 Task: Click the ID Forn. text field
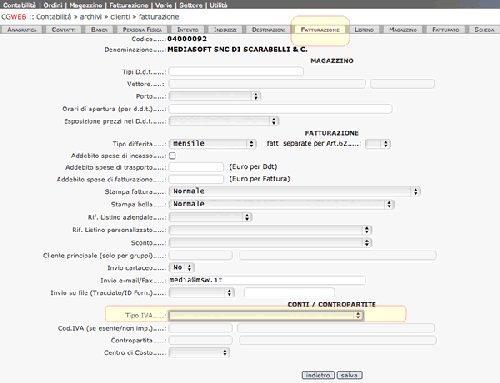pyautogui.click(x=289, y=292)
